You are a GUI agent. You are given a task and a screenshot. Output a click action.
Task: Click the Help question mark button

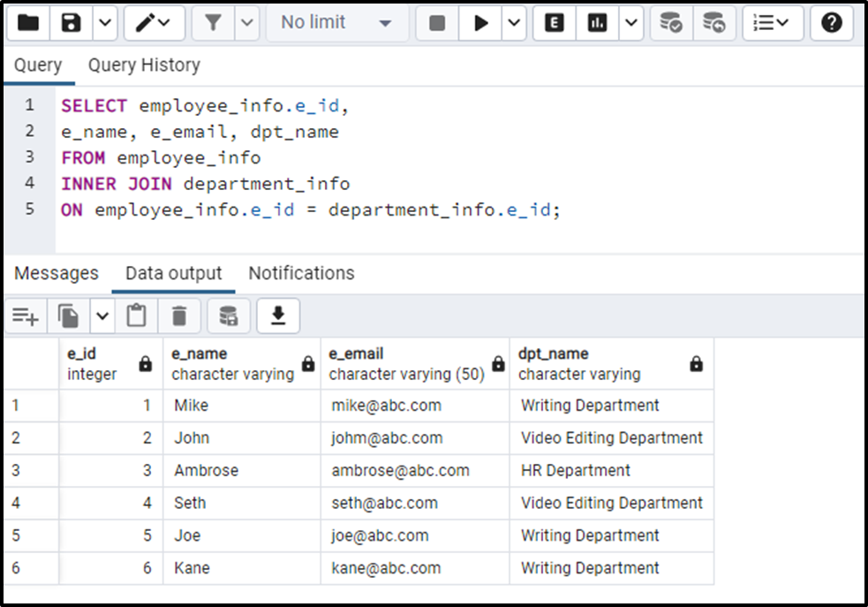point(831,23)
